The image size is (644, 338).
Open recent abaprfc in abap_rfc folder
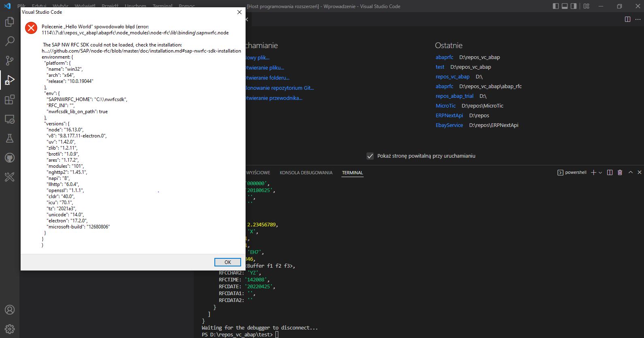(x=444, y=87)
